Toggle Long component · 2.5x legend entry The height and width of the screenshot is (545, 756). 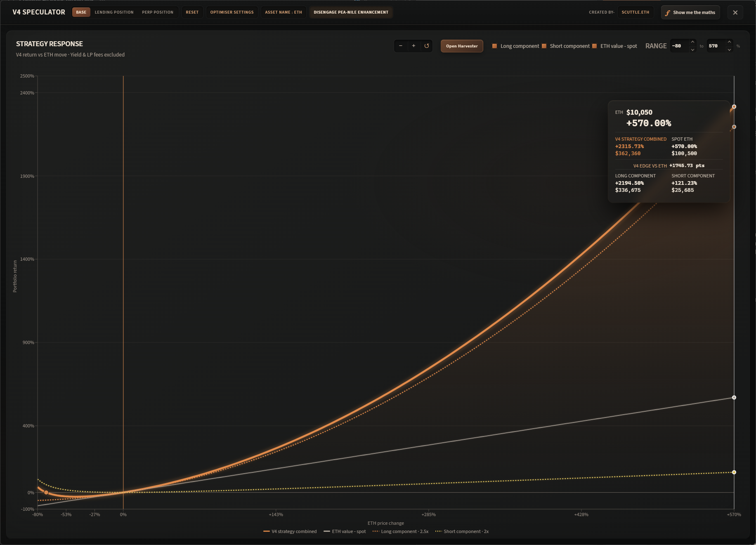point(400,531)
